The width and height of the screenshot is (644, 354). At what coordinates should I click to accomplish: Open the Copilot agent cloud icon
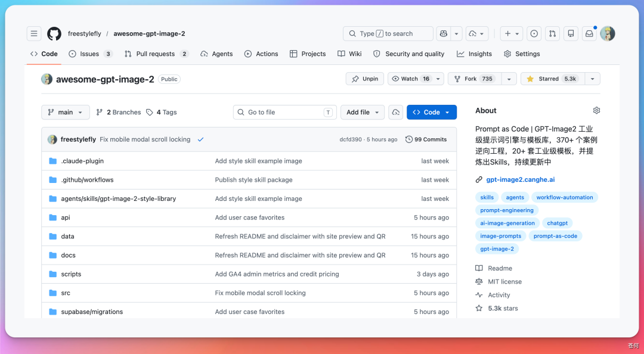pos(473,34)
